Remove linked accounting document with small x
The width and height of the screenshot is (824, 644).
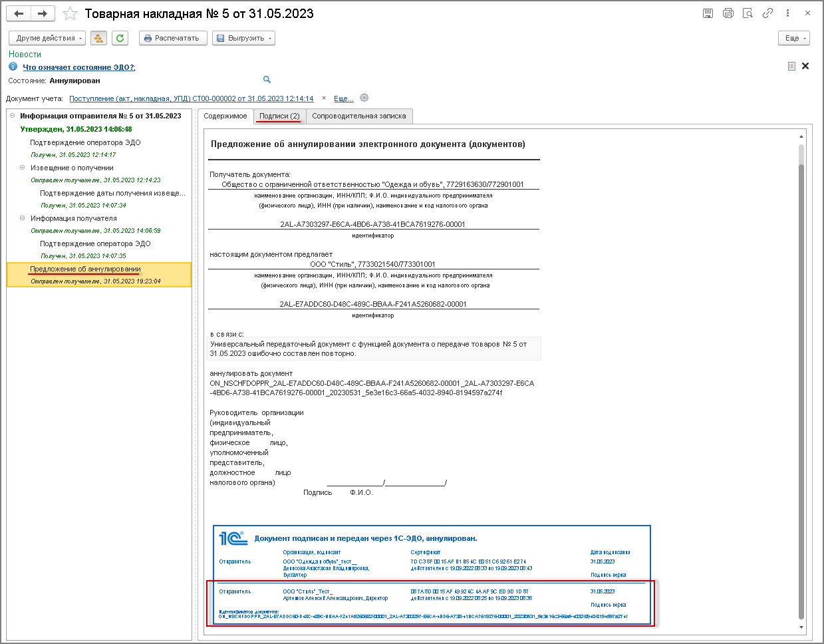324,98
